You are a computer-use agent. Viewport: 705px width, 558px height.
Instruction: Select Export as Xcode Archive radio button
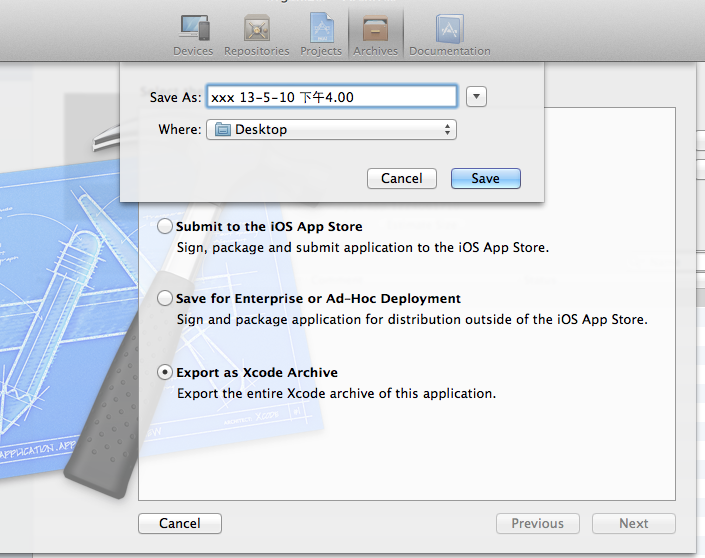pyautogui.click(x=165, y=372)
